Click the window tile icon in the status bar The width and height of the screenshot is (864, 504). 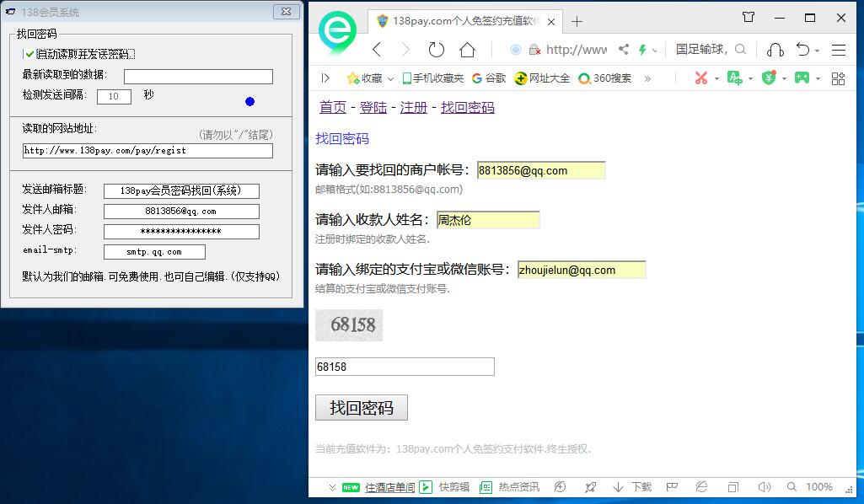point(733,487)
